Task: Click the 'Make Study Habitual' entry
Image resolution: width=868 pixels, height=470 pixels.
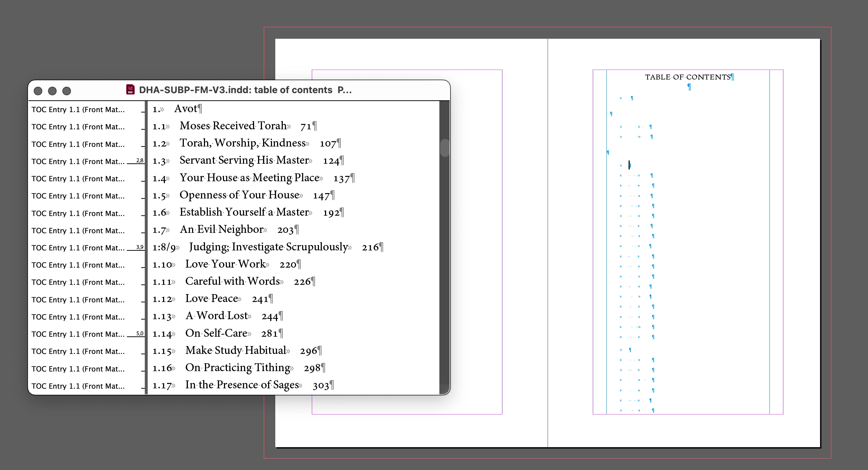Action: coord(235,351)
